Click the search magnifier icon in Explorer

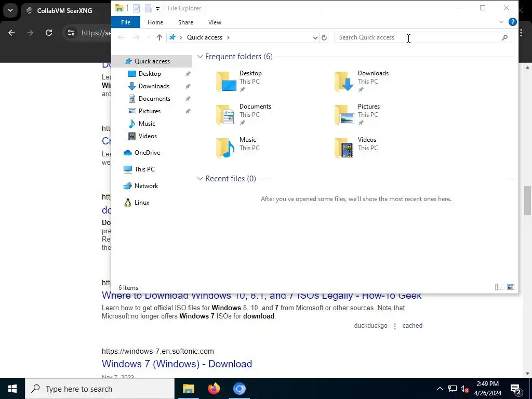tap(504, 37)
